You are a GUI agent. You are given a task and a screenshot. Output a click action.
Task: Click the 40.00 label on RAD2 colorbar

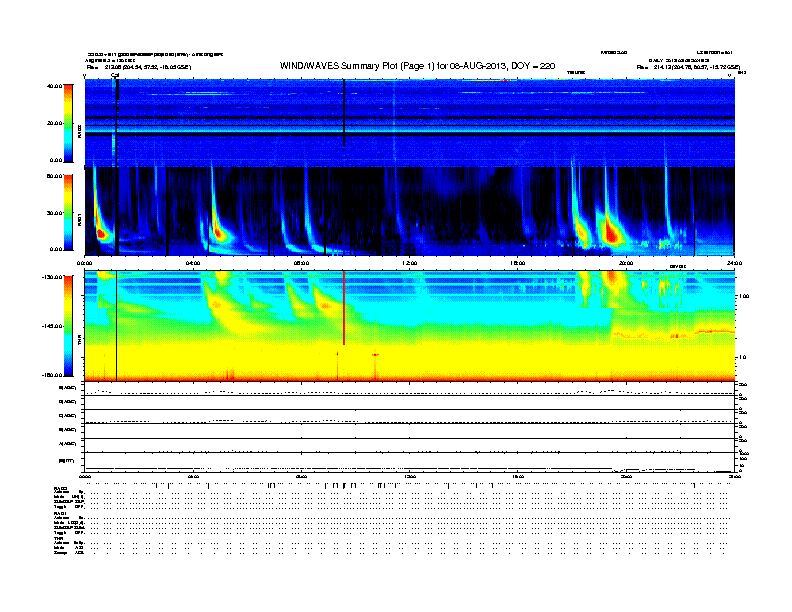coord(54,86)
